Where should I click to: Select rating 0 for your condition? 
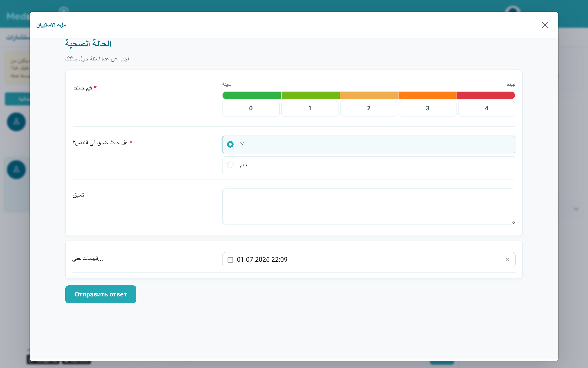click(x=251, y=109)
